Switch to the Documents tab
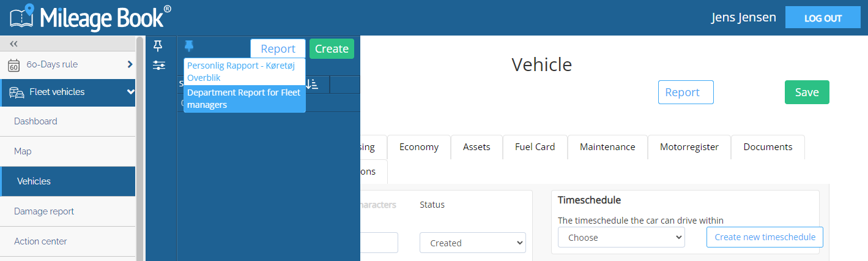 [768, 147]
